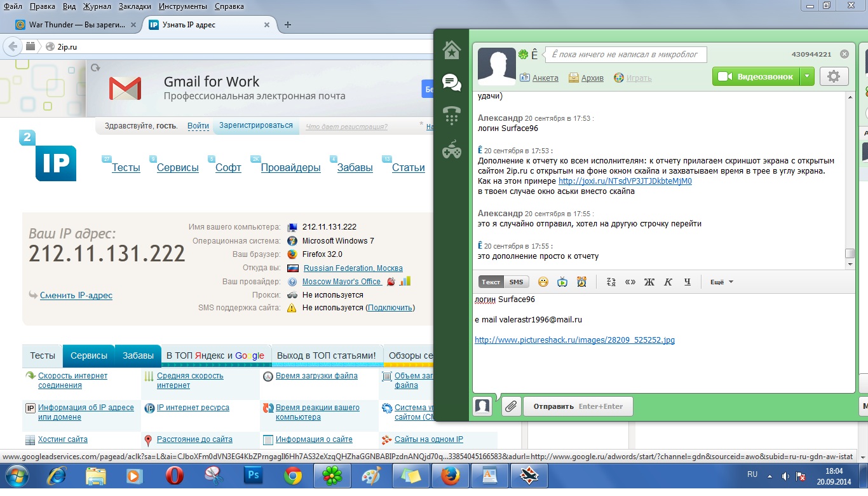
Task: Toggle underline Ч formatting
Action: point(688,282)
